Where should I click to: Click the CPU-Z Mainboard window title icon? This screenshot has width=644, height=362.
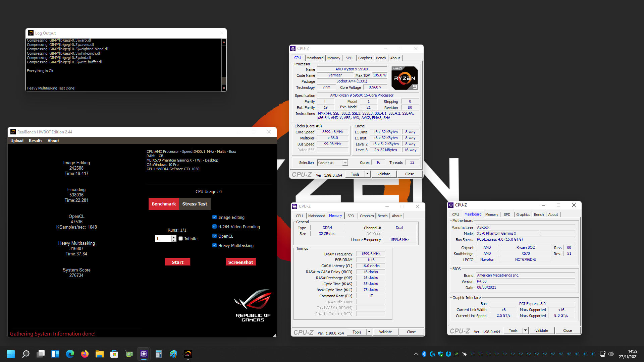(451, 205)
